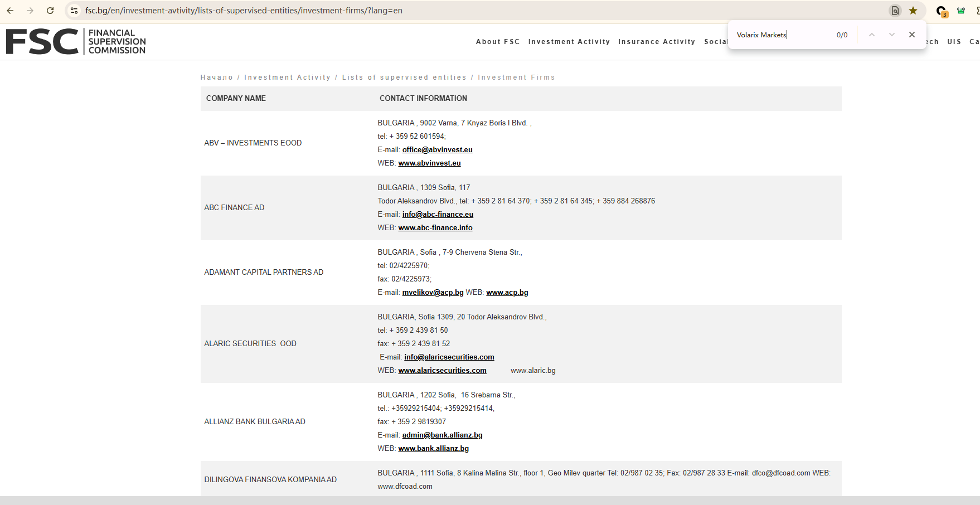The width and height of the screenshot is (980, 505).
Task: Click the green robot extension icon
Action: tap(961, 11)
